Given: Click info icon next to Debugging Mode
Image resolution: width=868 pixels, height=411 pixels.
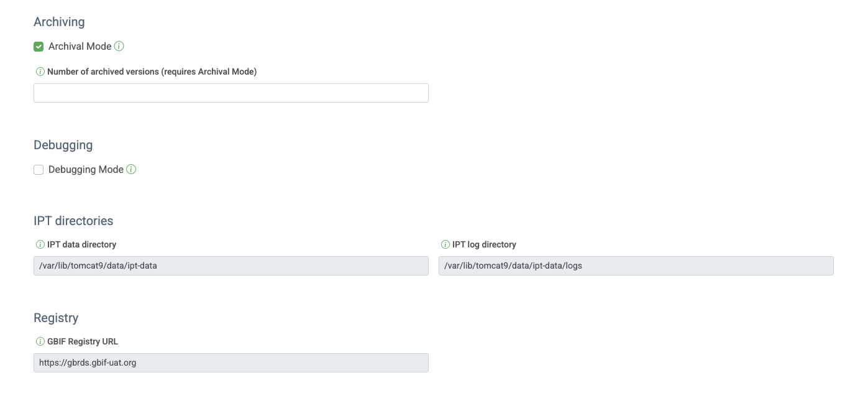Looking at the screenshot, I should [131, 169].
